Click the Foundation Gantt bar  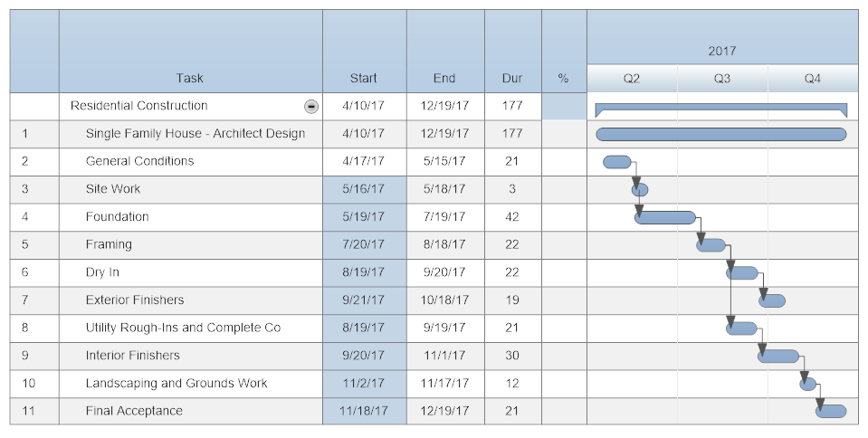[x=666, y=217]
